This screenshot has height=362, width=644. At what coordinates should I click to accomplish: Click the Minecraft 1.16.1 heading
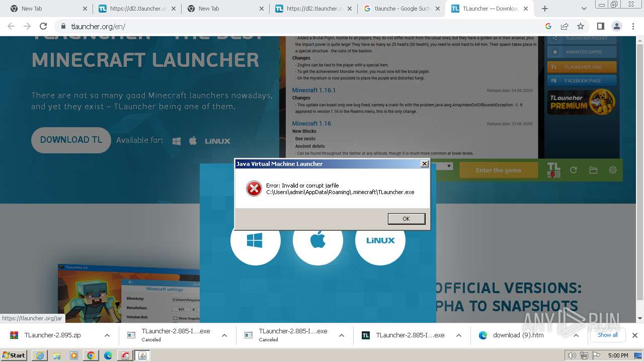click(x=314, y=90)
